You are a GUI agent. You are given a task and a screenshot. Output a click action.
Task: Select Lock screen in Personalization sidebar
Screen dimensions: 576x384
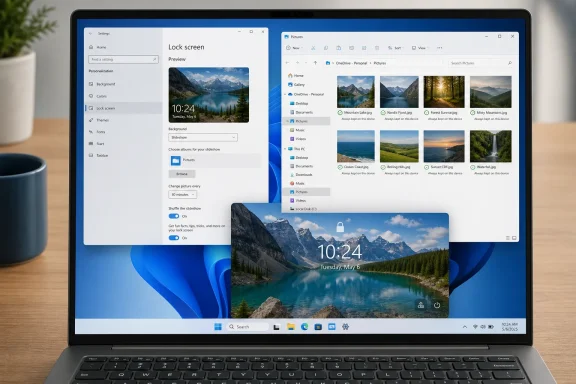[124, 108]
